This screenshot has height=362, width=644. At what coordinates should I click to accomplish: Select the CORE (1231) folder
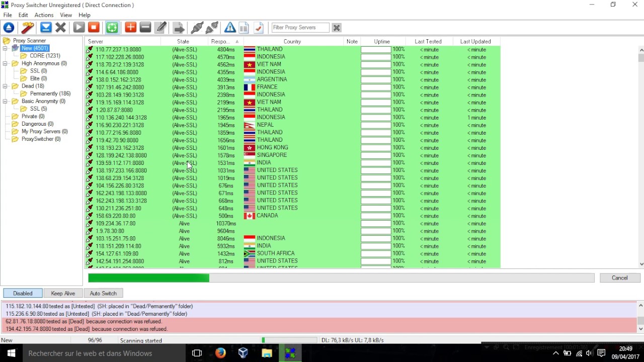pos(45,56)
